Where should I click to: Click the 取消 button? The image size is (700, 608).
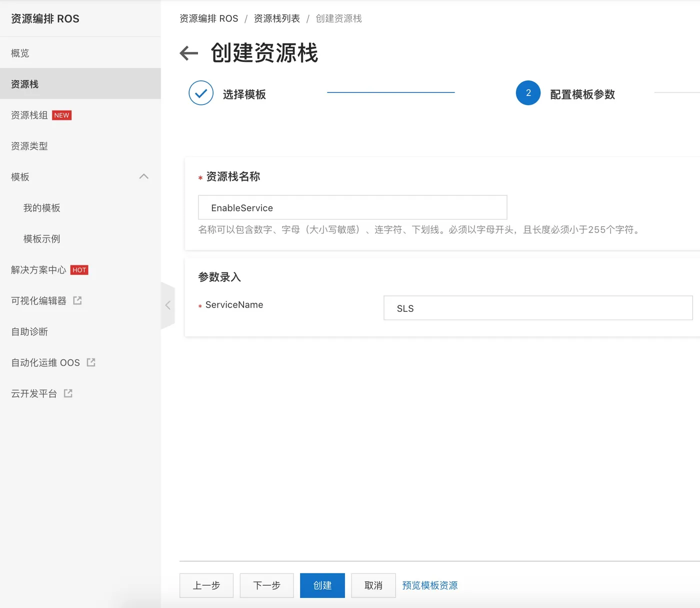tap(373, 585)
